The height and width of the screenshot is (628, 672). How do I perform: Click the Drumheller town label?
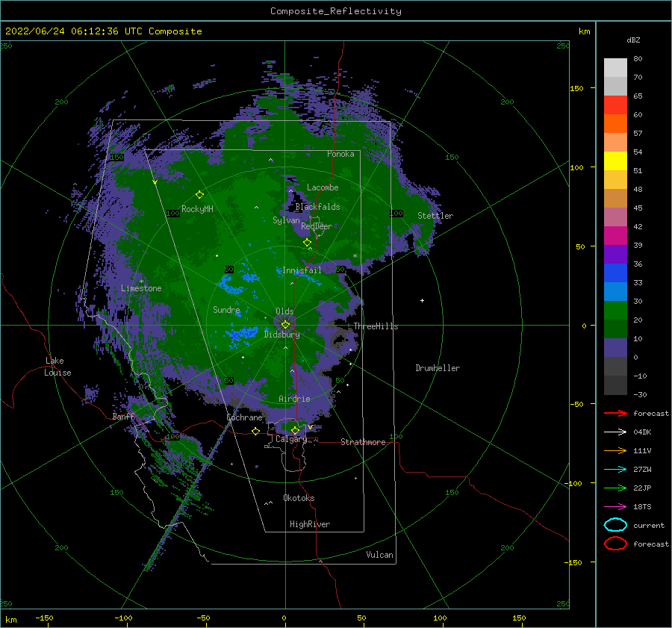(x=438, y=368)
